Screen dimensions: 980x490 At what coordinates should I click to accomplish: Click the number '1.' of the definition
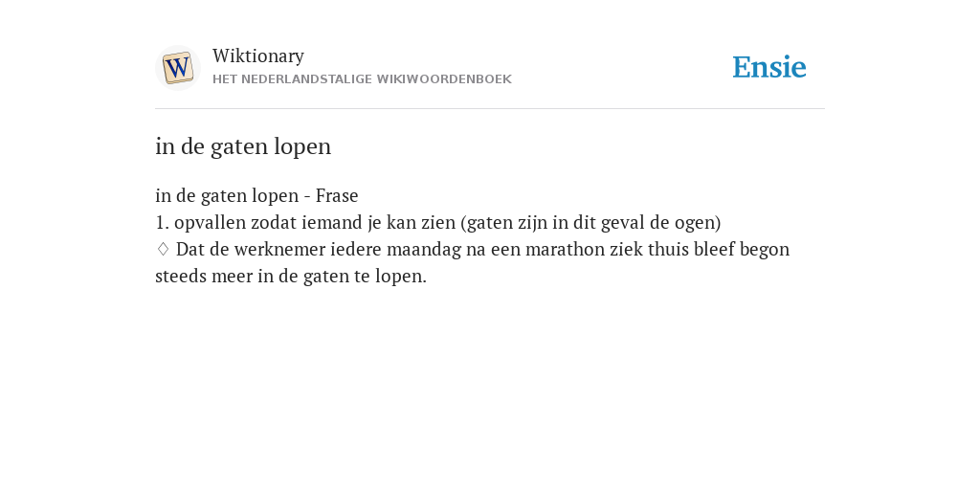coord(163,222)
